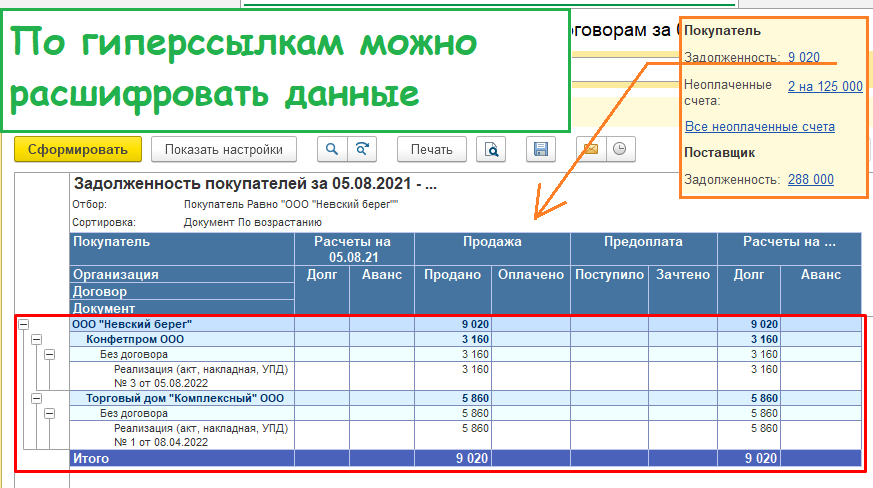The height and width of the screenshot is (488, 873).
Task: Click the Продано value 9 020 in Невский берег row
Action: click(475, 324)
